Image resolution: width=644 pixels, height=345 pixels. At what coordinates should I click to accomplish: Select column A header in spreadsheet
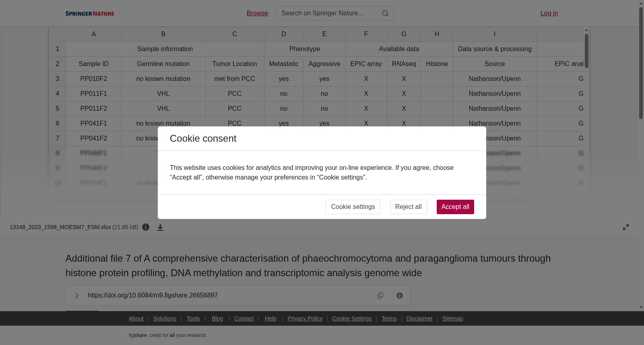[94, 34]
